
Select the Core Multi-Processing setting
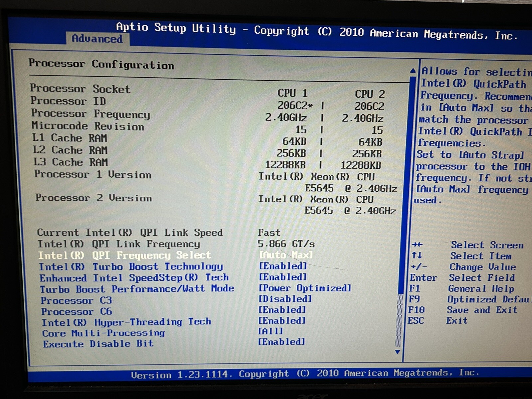[x=103, y=333]
